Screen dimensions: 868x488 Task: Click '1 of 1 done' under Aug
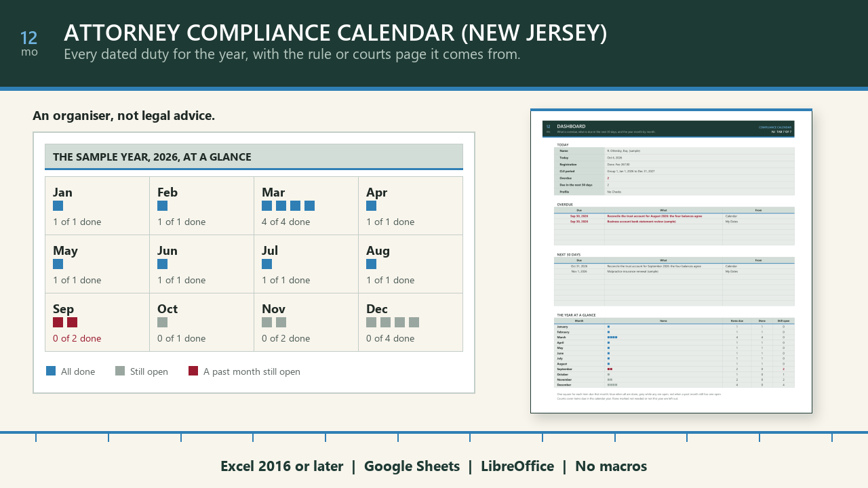click(390, 280)
